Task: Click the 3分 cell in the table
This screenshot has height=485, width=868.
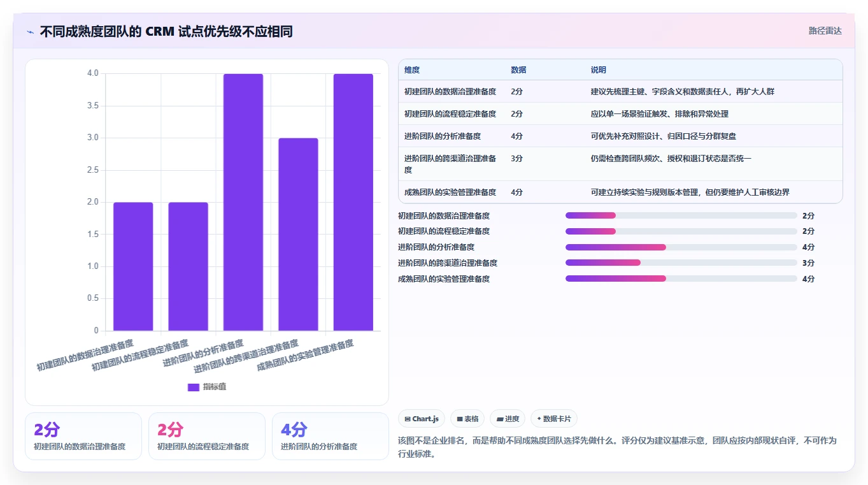Action: point(516,158)
